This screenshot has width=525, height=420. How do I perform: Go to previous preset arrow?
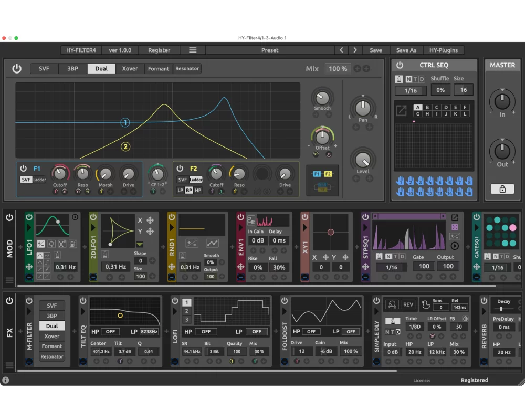click(x=341, y=50)
